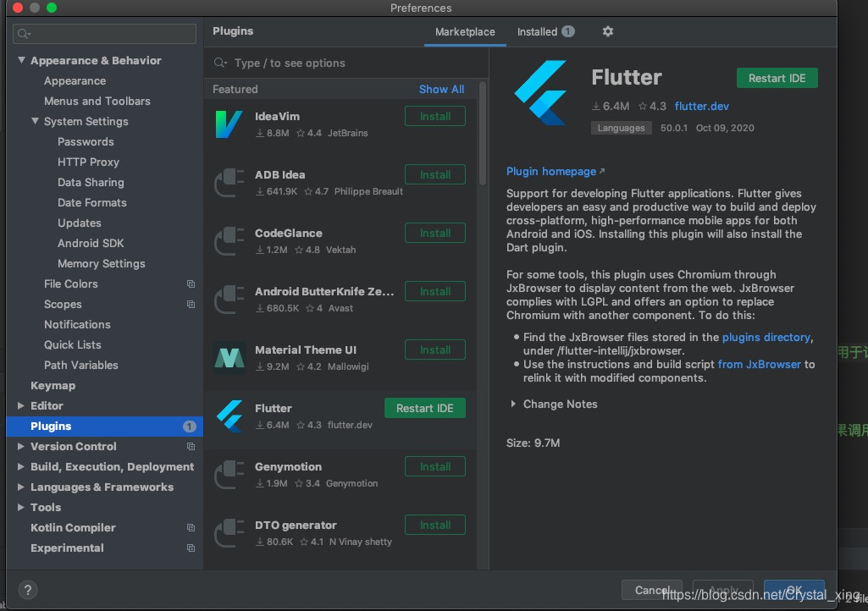Expand Build, Execution, Deployment section
The width and height of the screenshot is (868, 611).
coord(20,466)
